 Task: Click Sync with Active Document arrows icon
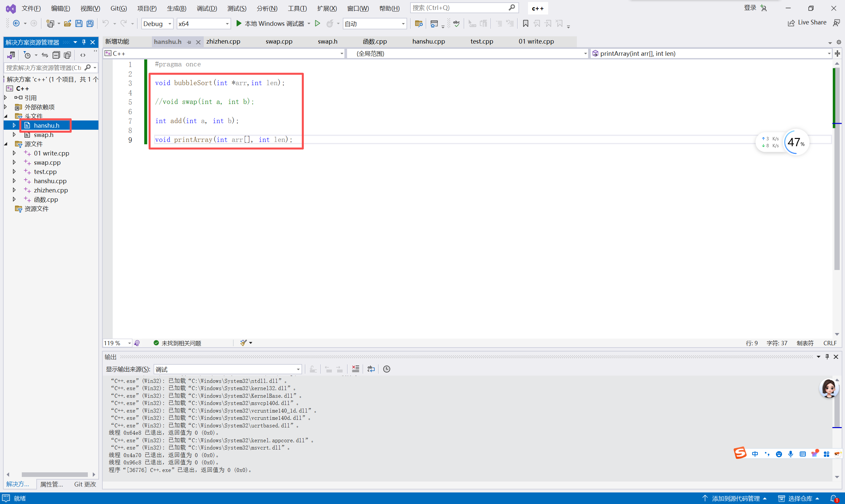pos(45,55)
